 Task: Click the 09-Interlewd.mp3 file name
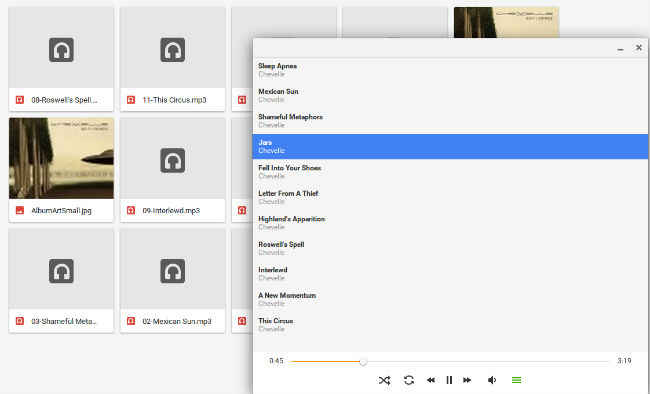click(x=171, y=211)
